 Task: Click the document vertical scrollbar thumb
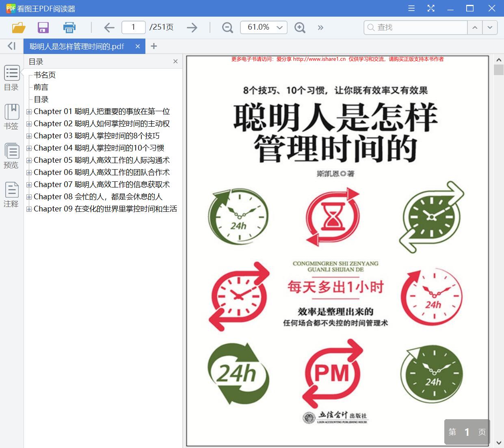[x=499, y=69]
